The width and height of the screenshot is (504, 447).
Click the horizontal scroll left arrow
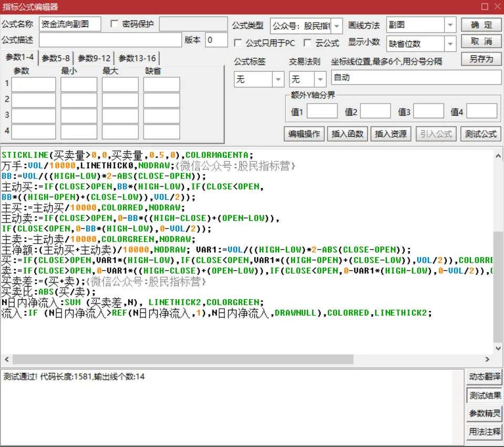point(7,359)
